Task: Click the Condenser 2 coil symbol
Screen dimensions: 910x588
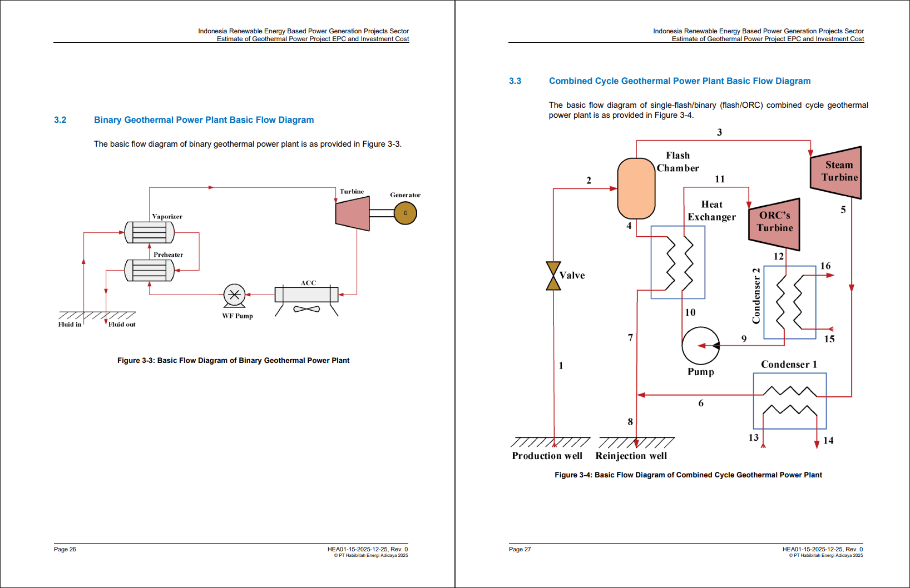Action: pos(790,302)
